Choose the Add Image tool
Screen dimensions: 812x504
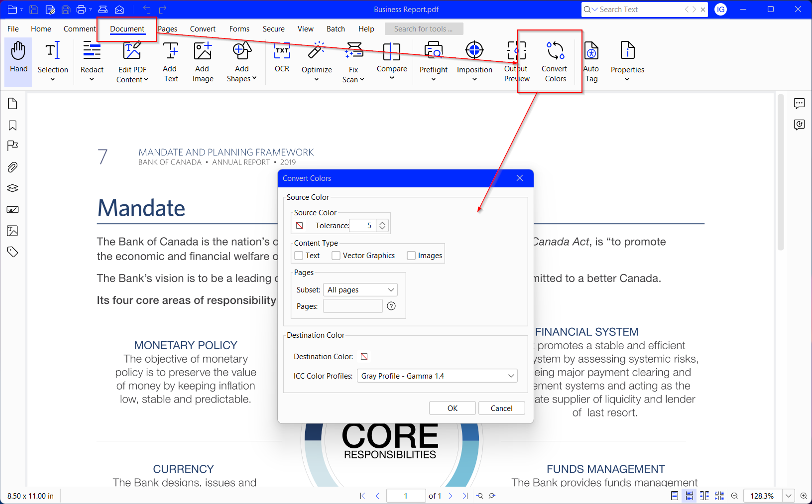point(203,62)
